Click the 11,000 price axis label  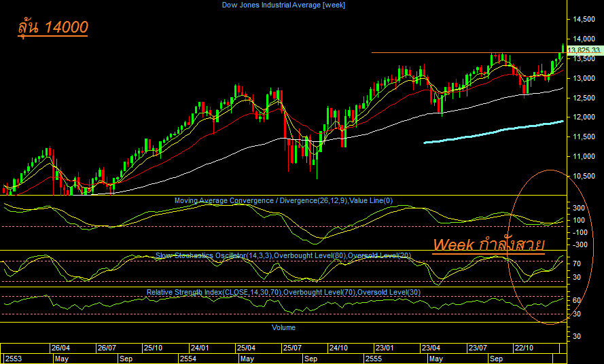tap(584, 156)
